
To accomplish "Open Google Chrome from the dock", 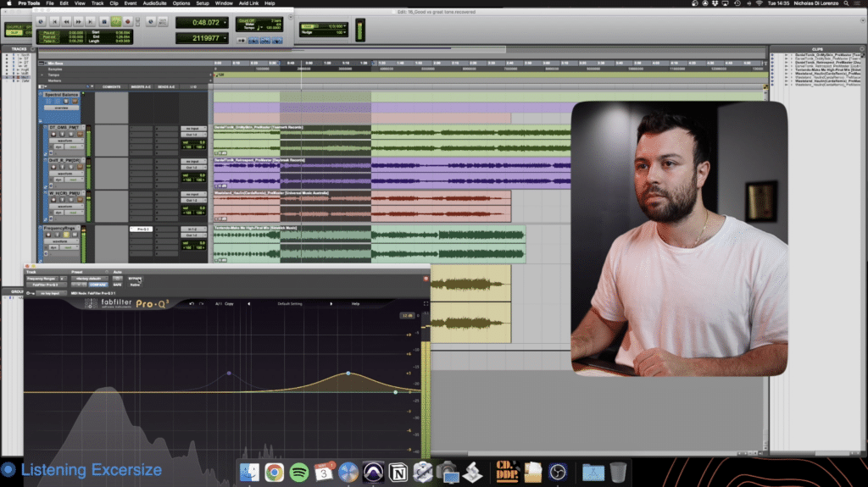I will coord(274,473).
